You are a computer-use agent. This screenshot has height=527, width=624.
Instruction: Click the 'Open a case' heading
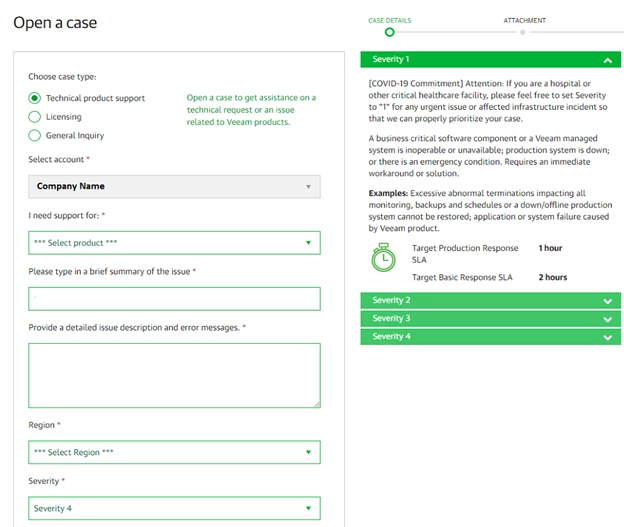coord(55,23)
